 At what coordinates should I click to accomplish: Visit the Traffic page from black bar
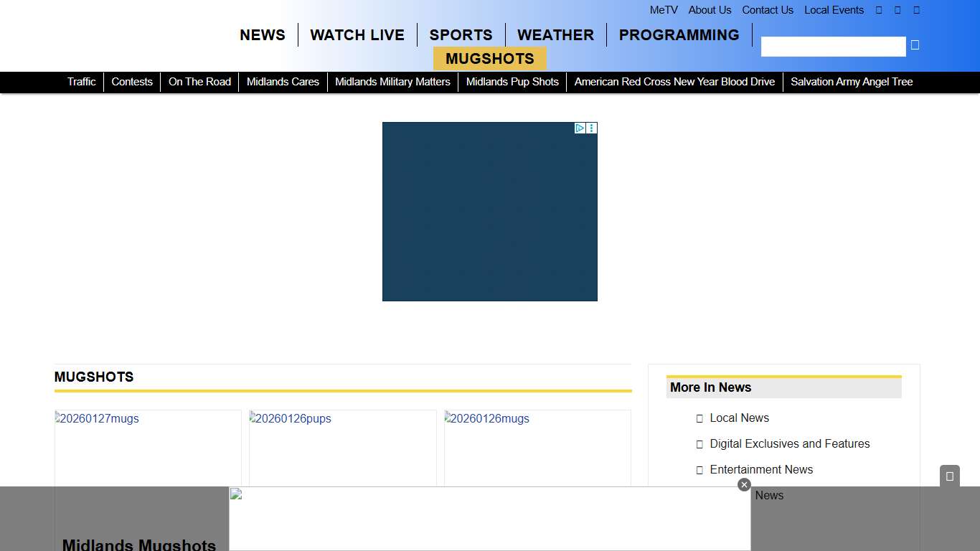point(81,82)
